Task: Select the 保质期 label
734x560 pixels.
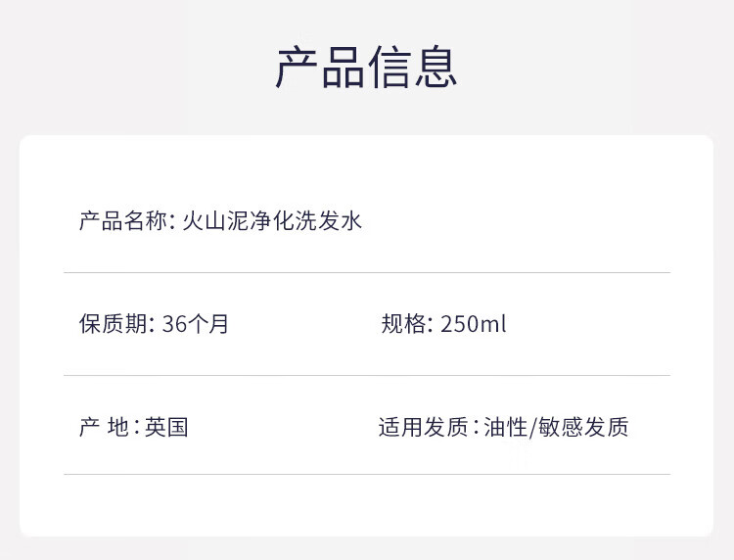Action: [x=114, y=323]
